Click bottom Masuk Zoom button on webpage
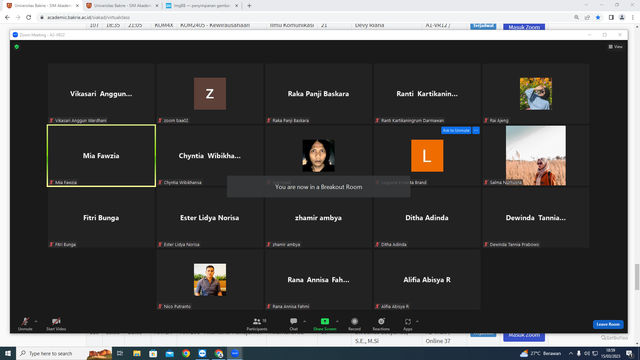Screen dimensions: 640x360 coord(524,336)
